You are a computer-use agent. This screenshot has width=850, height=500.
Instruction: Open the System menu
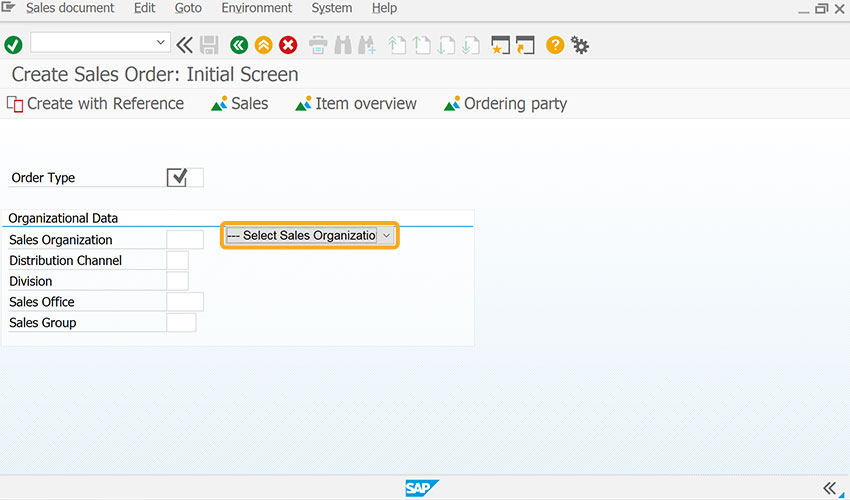tap(331, 8)
